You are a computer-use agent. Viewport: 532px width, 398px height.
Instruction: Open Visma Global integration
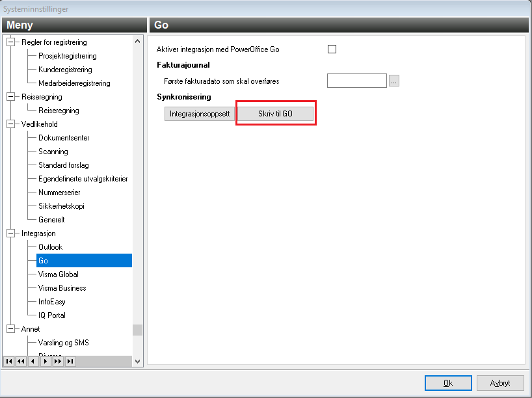59,274
